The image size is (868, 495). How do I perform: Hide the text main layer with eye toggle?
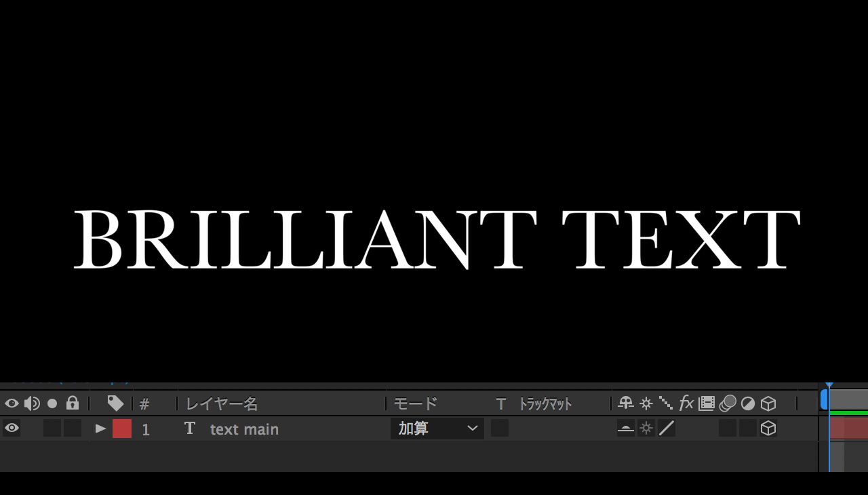[x=12, y=429]
